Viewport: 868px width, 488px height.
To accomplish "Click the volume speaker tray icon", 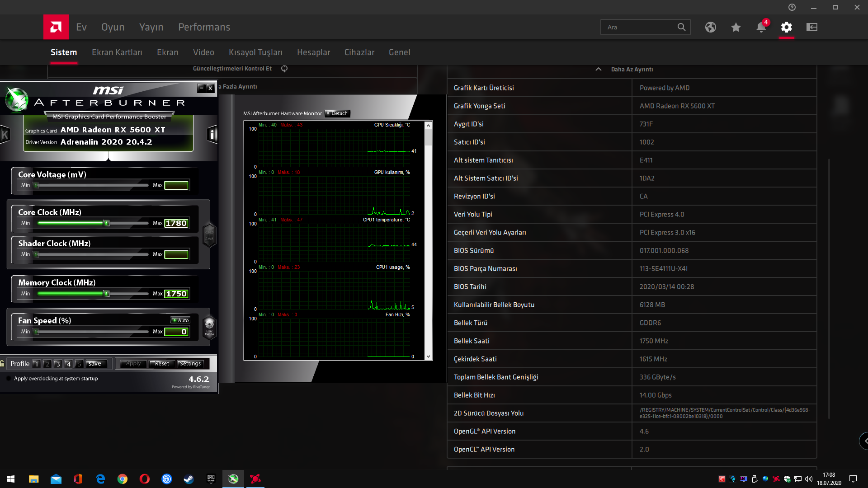I will (x=809, y=479).
